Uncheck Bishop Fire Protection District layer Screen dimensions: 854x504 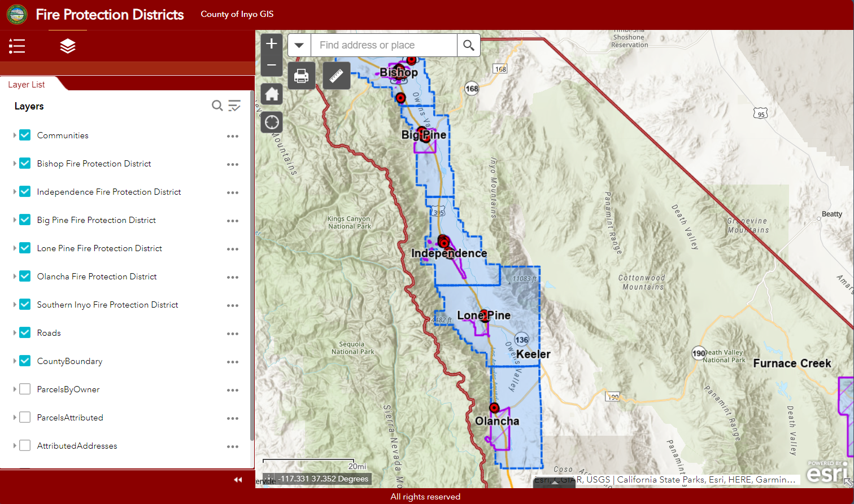pyautogui.click(x=25, y=163)
